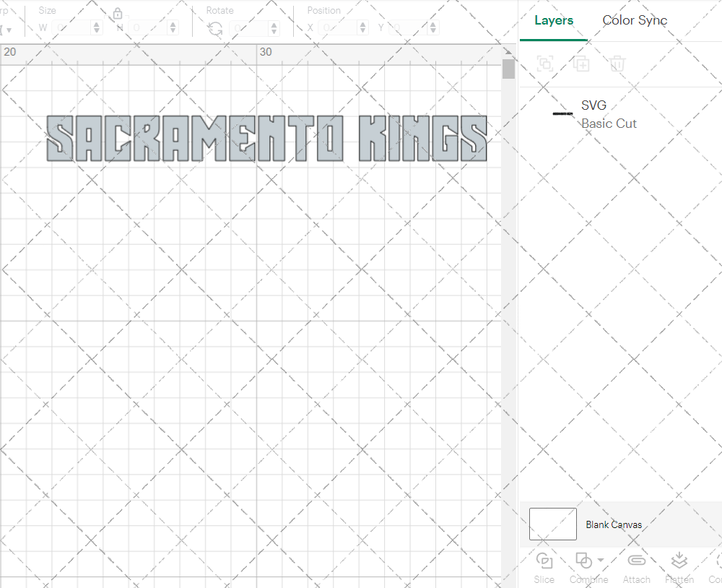Toggle the size aspect ratio lock
The image size is (722, 588).
(x=118, y=13)
